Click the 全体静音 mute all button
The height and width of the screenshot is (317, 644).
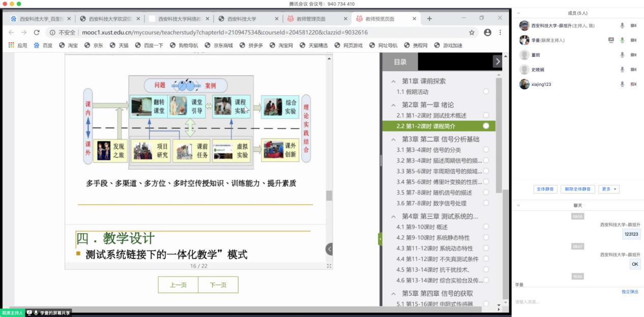545,189
